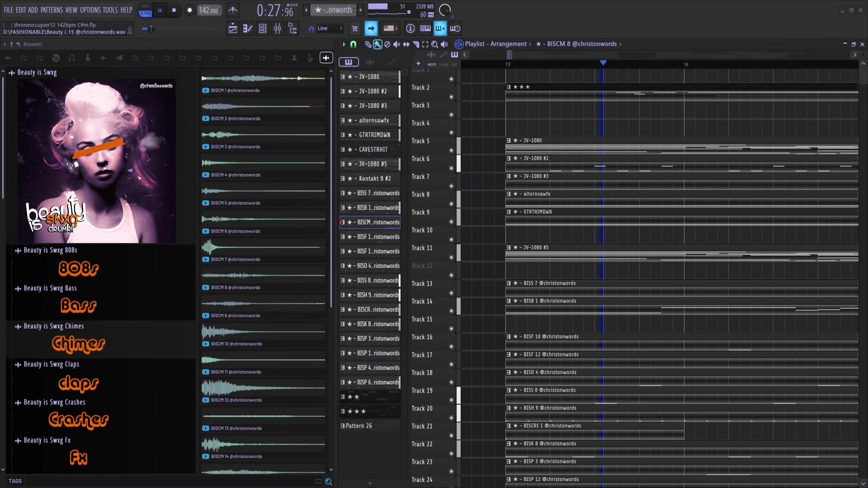Viewport: 868px width, 488px height.
Task: Open the Channel rack from toolbar
Action: (x=263, y=29)
